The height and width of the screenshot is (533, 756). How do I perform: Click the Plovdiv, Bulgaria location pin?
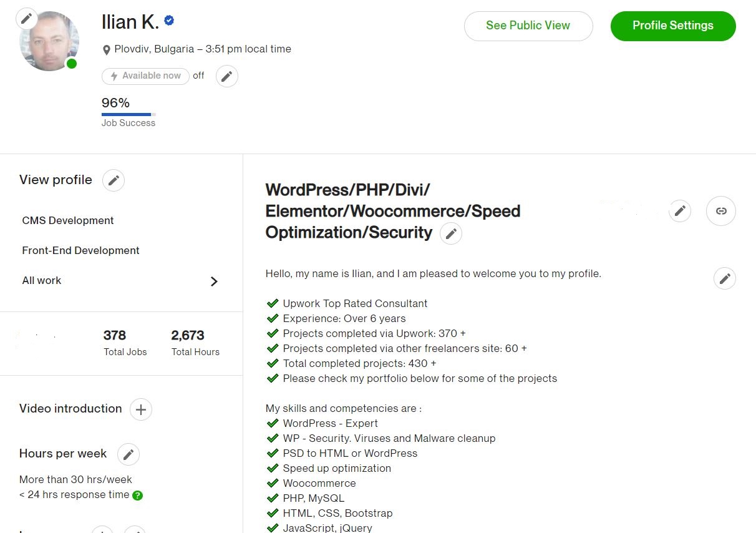pyautogui.click(x=107, y=49)
